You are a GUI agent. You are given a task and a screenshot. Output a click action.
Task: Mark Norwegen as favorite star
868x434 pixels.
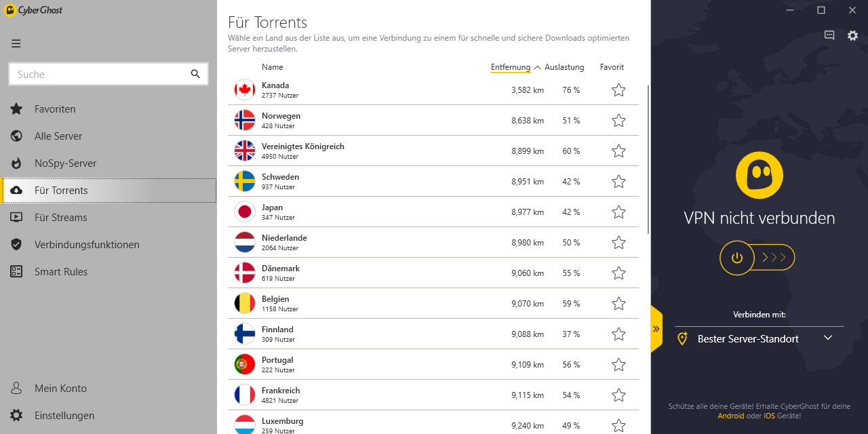(618, 121)
